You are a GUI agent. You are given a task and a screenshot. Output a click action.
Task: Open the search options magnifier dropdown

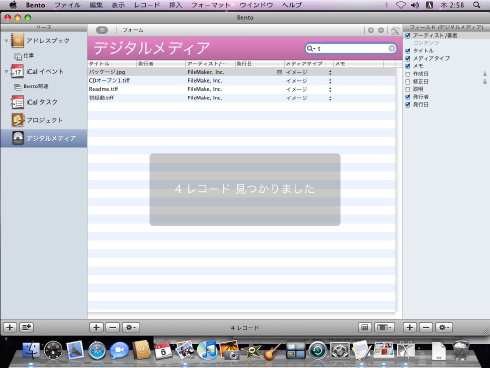pos(311,49)
